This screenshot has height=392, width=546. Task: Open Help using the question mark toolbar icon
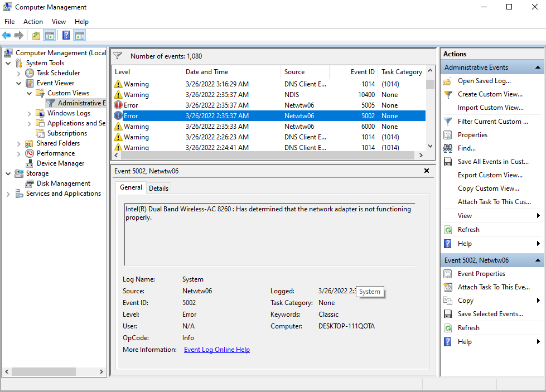click(x=66, y=35)
